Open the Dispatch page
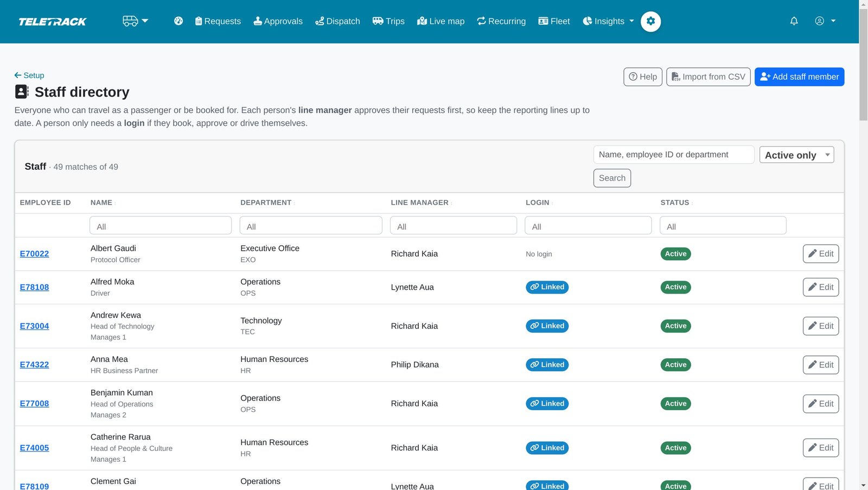The width and height of the screenshot is (868, 490). click(x=337, y=21)
